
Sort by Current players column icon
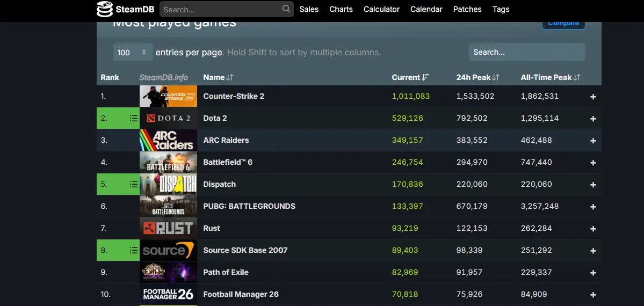pyautogui.click(x=425, y=77)
